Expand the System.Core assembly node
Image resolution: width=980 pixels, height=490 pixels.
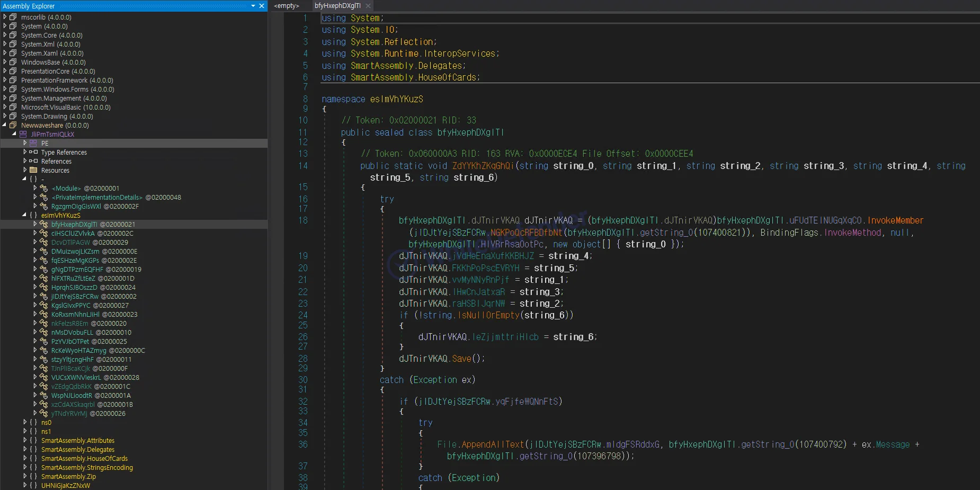click(x=5, y=35)
